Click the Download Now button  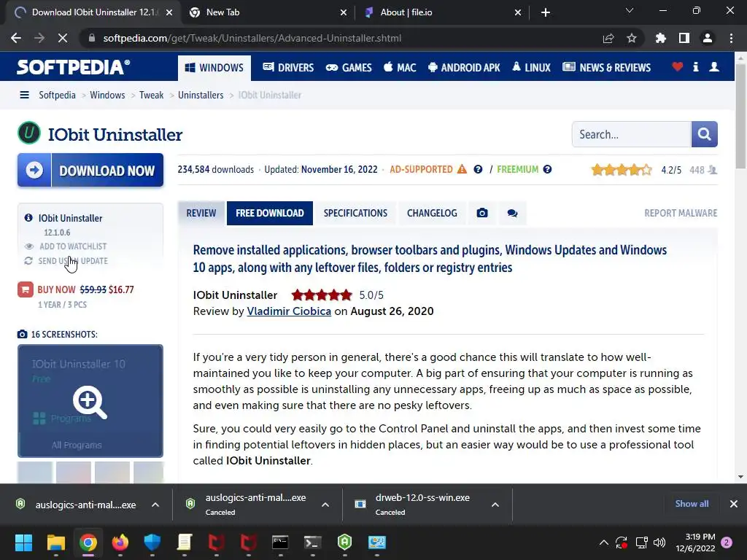(x=90, y=170)
